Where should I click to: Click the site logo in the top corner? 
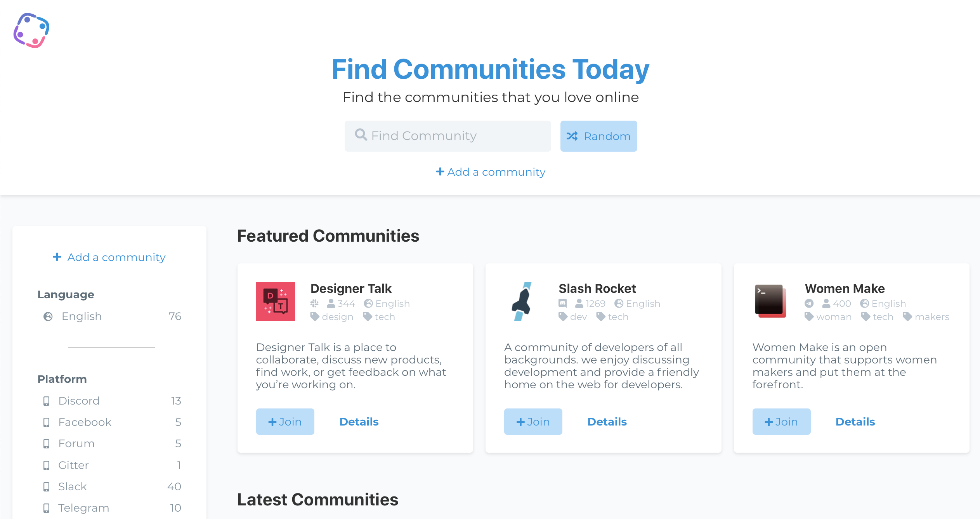point(32,31)
